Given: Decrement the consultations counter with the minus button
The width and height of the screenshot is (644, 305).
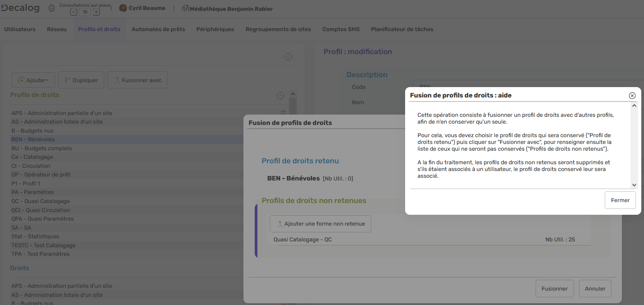Looking at the screenshot, I should [73, 12].
